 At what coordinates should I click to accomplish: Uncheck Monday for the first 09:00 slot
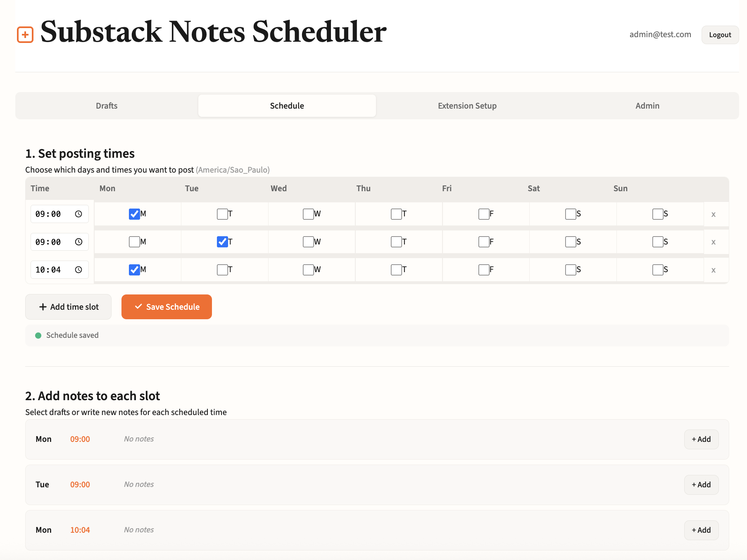[134, 214]
